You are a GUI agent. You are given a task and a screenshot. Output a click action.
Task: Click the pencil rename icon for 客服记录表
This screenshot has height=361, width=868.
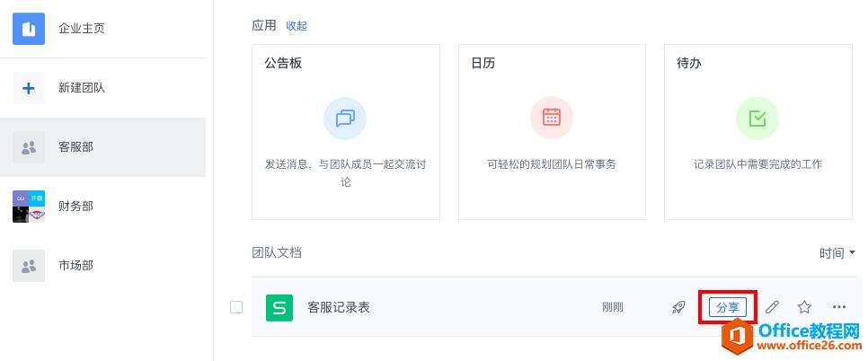(772, 307)
